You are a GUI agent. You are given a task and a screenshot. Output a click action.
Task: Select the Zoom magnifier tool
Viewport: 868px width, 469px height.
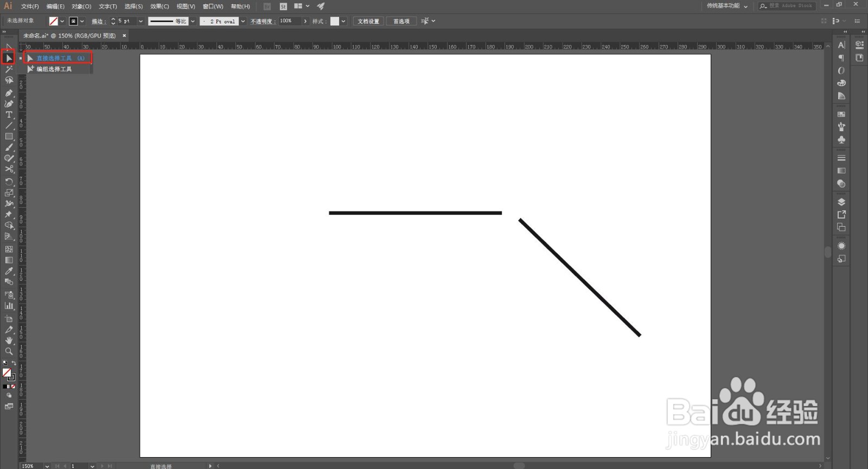[9, 351]
